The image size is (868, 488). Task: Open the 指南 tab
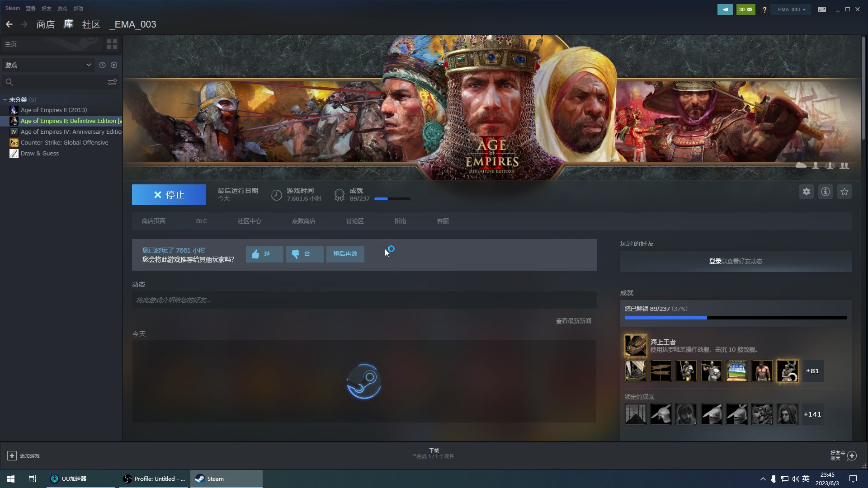click(x=401, y=221)
